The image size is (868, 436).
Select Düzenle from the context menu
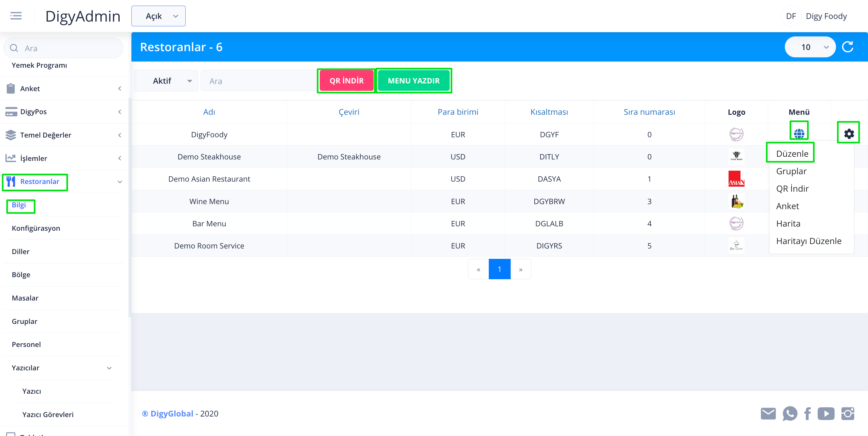tap(792, 154)
